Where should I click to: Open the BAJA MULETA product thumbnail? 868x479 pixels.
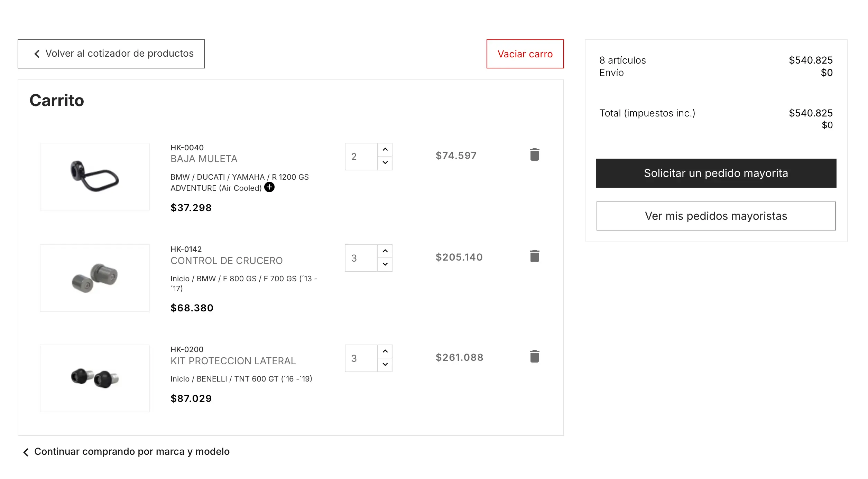click(95, 177)
